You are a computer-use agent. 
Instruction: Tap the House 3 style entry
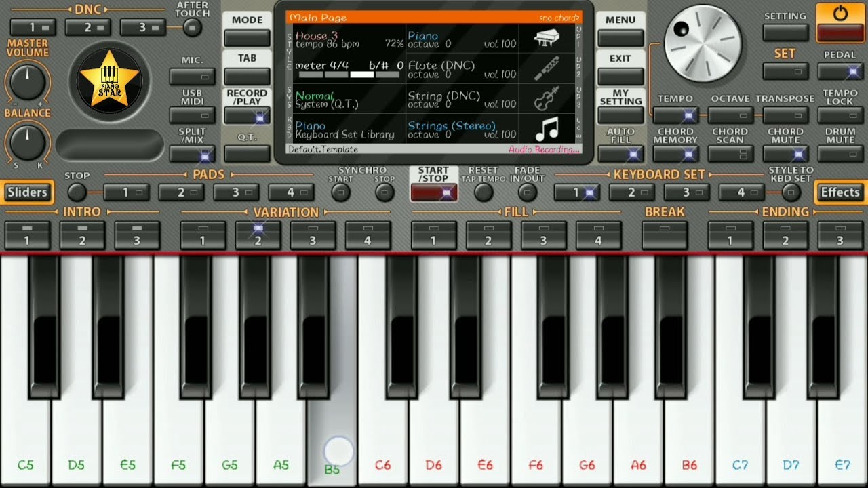click(x=349, y=39)
